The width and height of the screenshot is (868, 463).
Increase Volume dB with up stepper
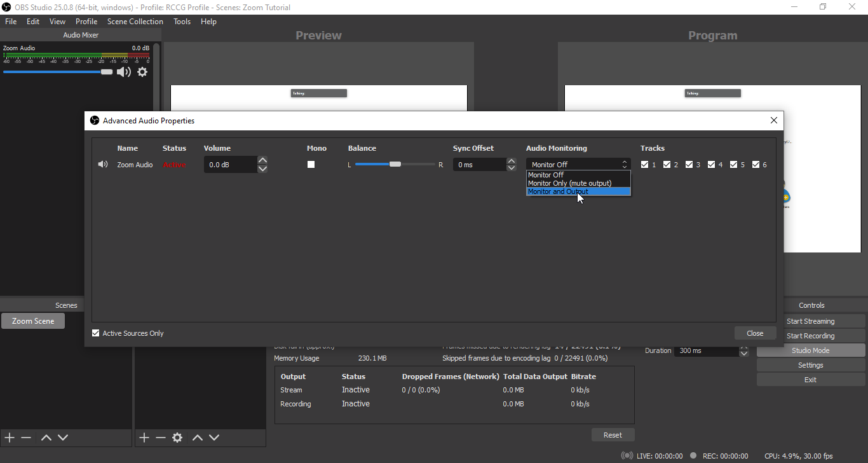point(262,161)
